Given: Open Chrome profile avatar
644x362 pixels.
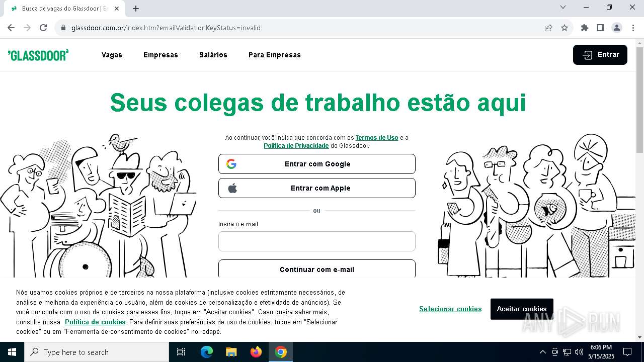Looking at the screenshot, I should pos(617,28).
